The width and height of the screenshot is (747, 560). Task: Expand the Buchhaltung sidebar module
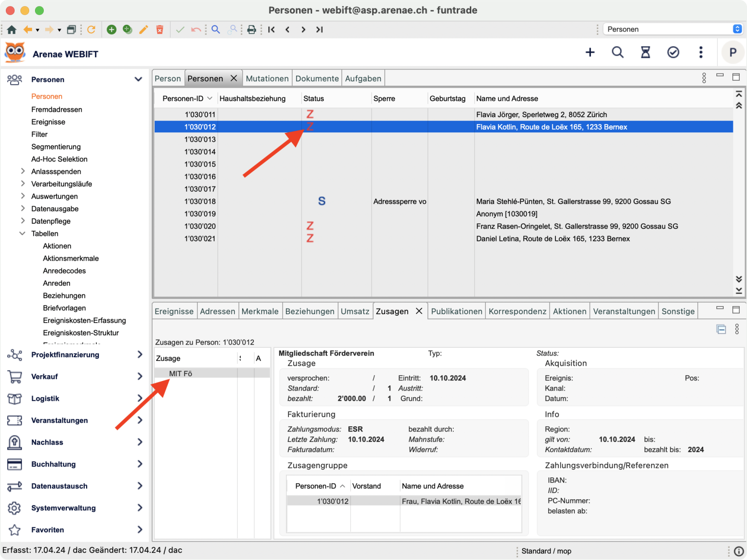point(140,464)
